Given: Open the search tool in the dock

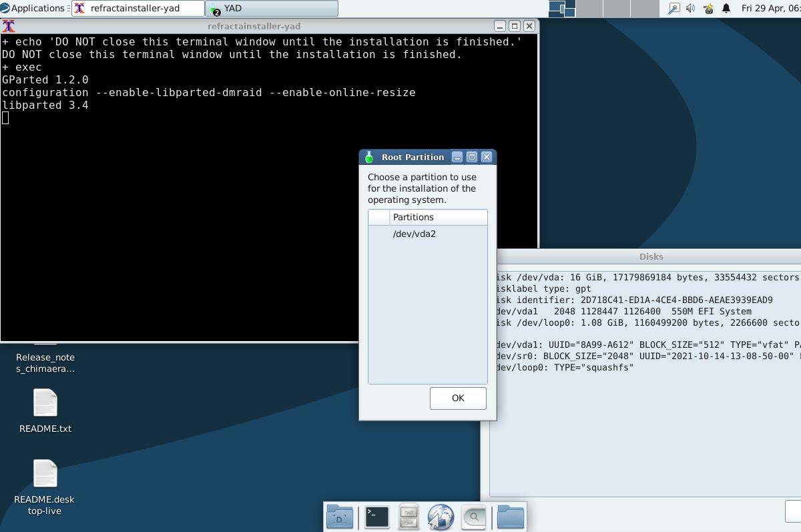Looking at the screenshot, I should [x=473, y=516].
